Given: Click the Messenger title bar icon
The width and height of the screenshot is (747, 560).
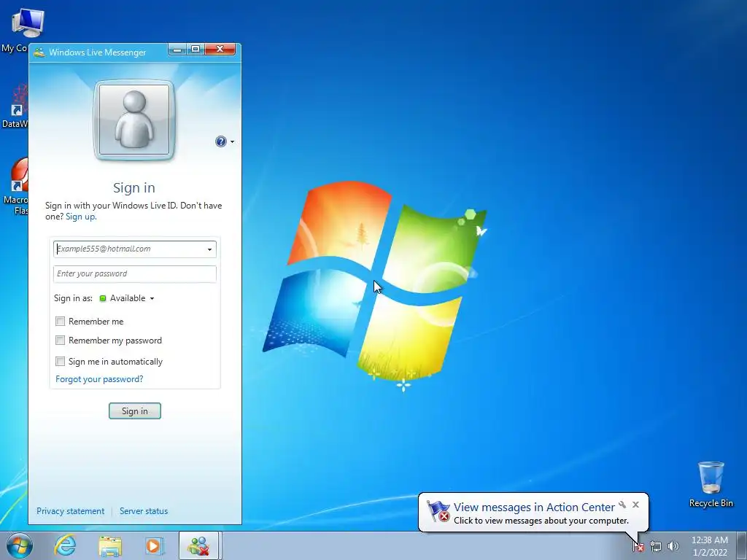Looking at the screenshot, I should click(x=39, y=52).
